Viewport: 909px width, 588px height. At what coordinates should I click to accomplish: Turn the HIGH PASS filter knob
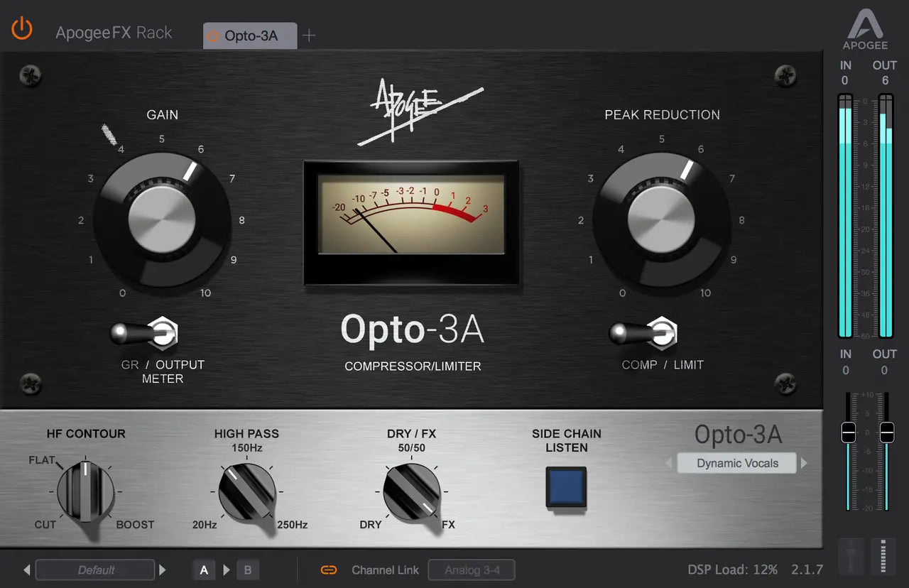pyautogui.click(x=247, y=491)
